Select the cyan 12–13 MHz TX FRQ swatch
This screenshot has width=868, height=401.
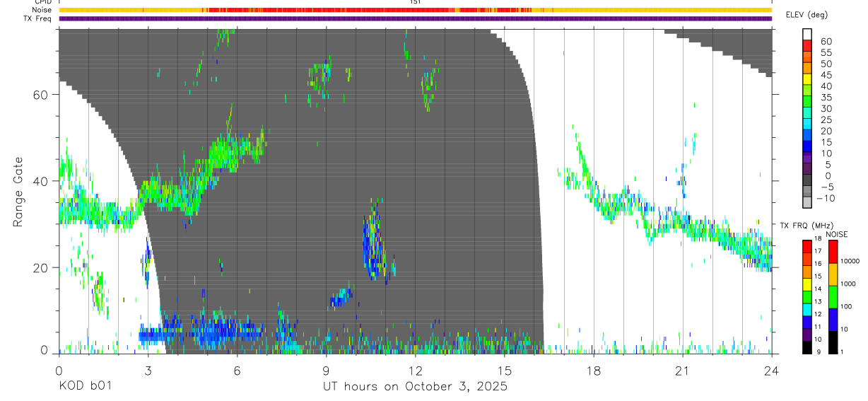[807, 309]
